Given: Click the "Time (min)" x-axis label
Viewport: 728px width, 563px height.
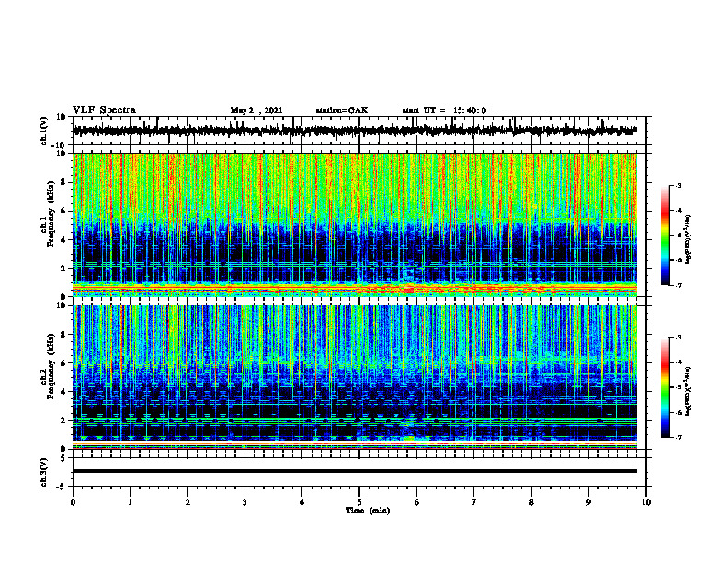Looking at the screenshot, I should [x=368, y=511].
